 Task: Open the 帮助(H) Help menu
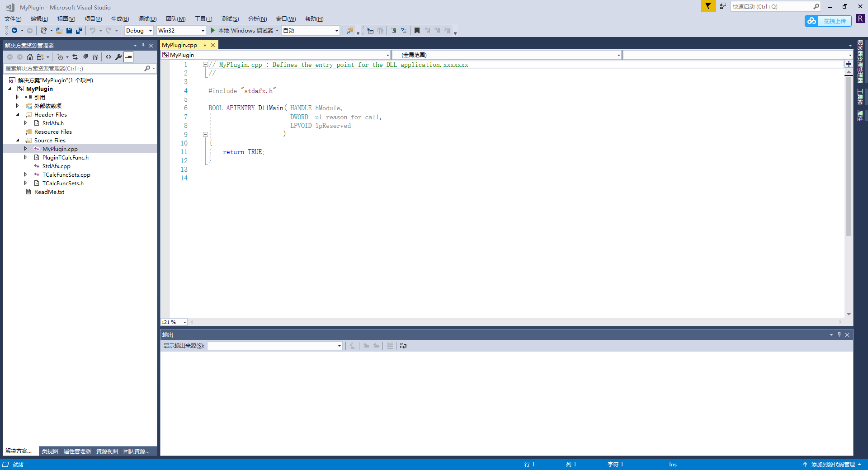point(314,19)
